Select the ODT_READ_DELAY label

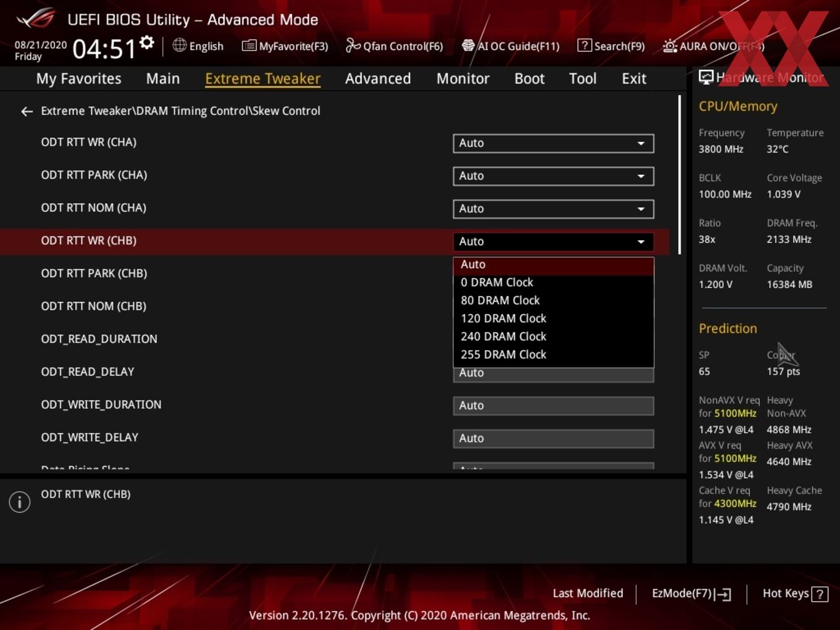click(88, 372)
